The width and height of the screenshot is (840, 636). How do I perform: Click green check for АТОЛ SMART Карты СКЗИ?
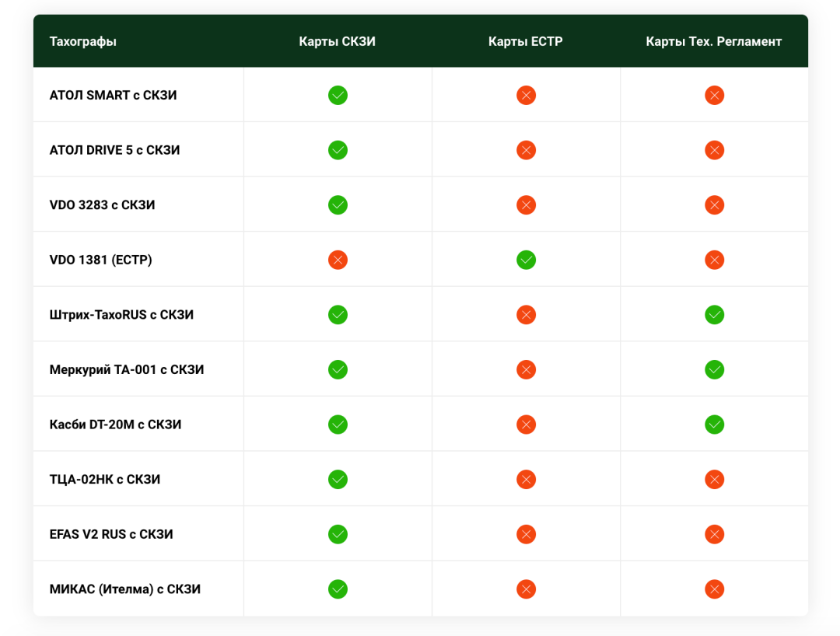(x=338, y=96)
